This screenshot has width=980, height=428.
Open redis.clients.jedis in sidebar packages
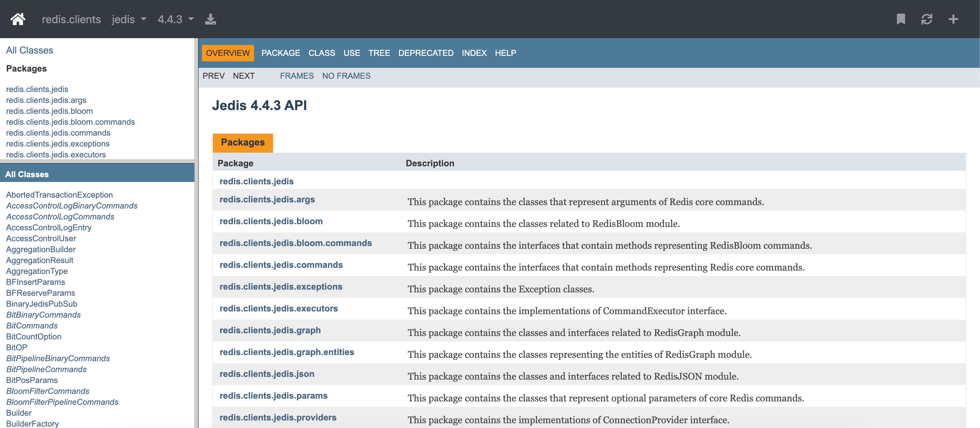coord(37,89)
